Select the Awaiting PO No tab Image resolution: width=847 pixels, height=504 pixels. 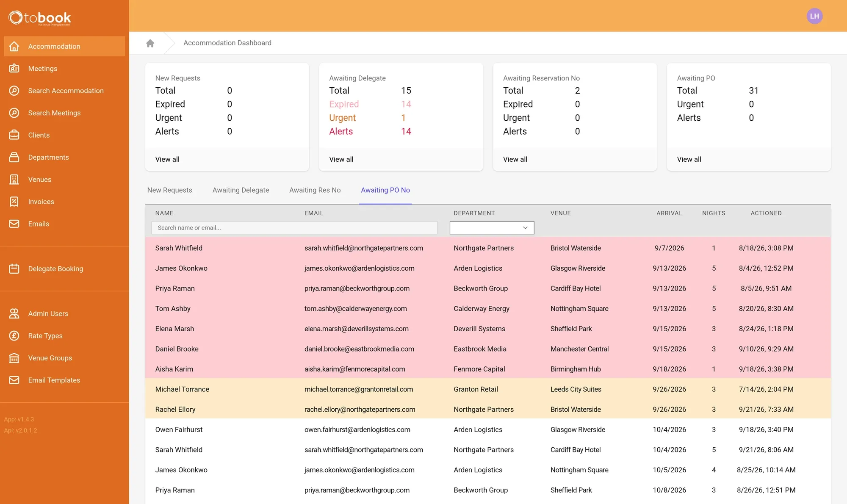pyautogui.click(x=385, y=190)
